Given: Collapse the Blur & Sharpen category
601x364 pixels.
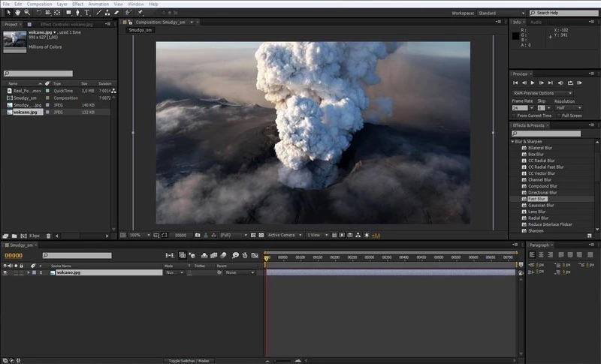Looking at the screenshot, I should pos(512,141).
